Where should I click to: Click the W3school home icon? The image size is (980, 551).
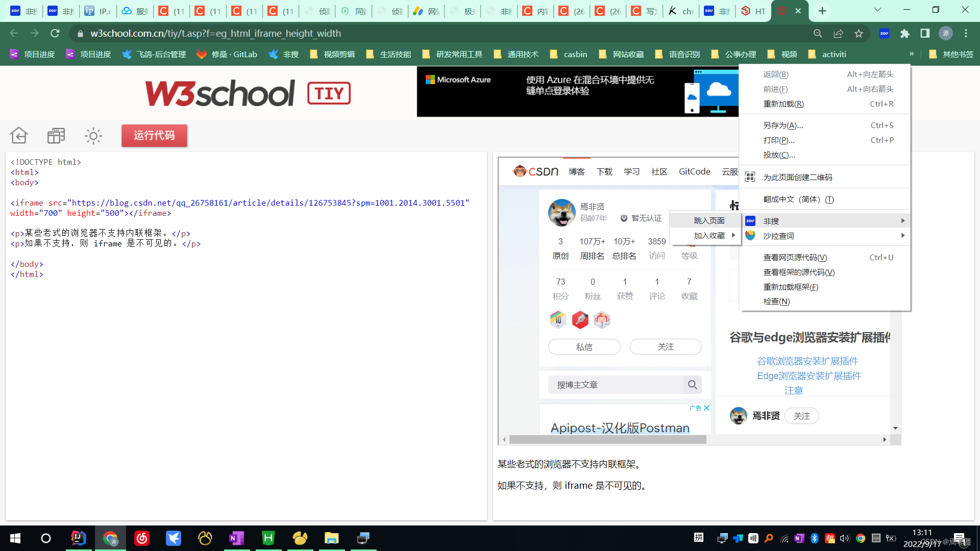click(x=19, y=136)
